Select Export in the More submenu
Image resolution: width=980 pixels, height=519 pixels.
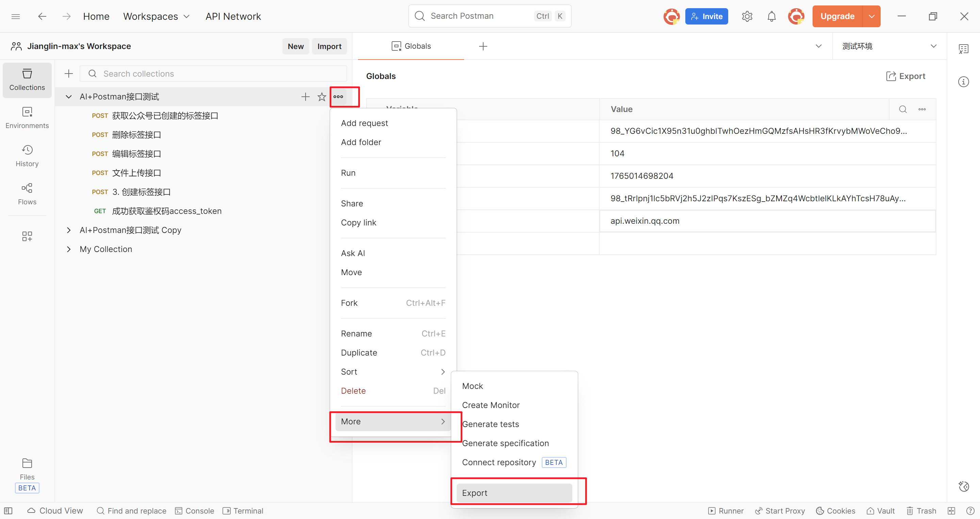[x=514, y=493]
